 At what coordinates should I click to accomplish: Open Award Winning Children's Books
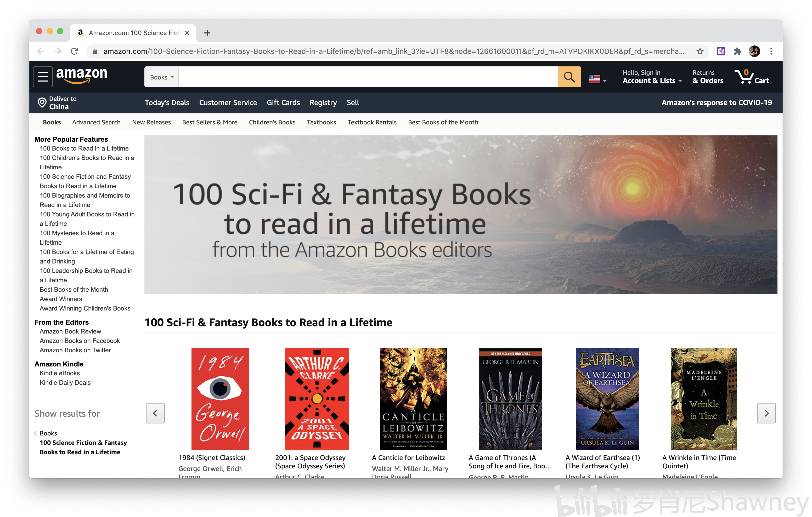point(85,308)
